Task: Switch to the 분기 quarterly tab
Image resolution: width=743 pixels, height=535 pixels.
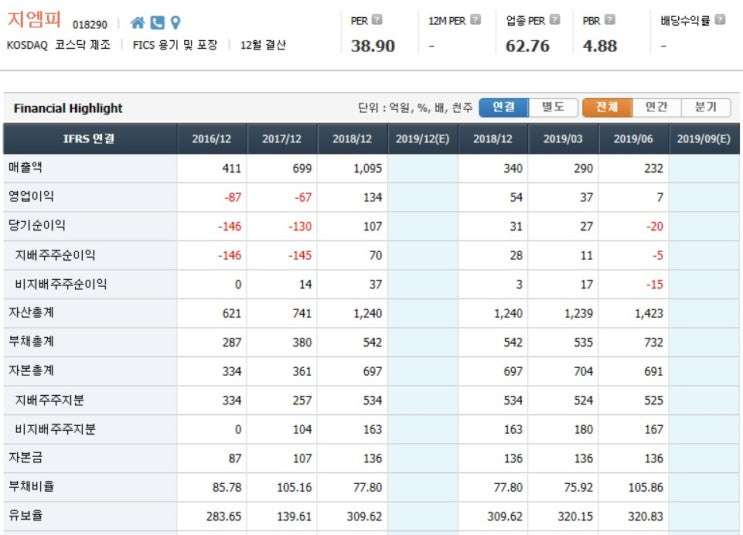Action: (706, 107)
